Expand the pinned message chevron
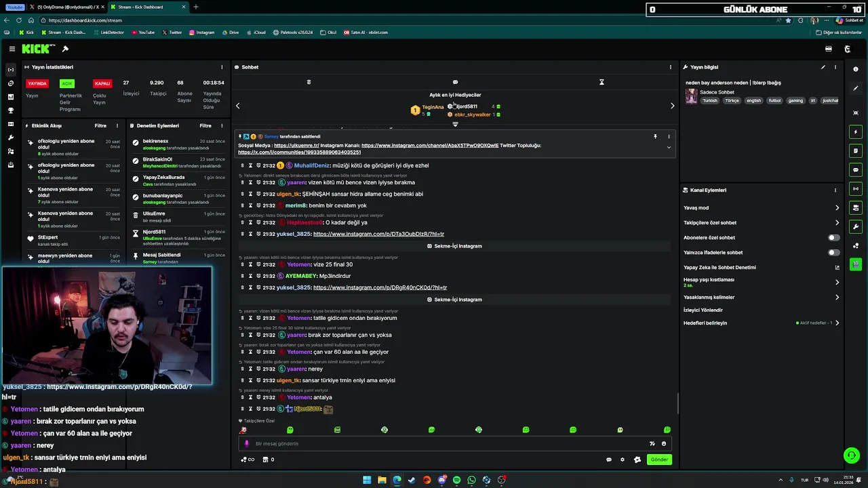 (x=669, y=147)
